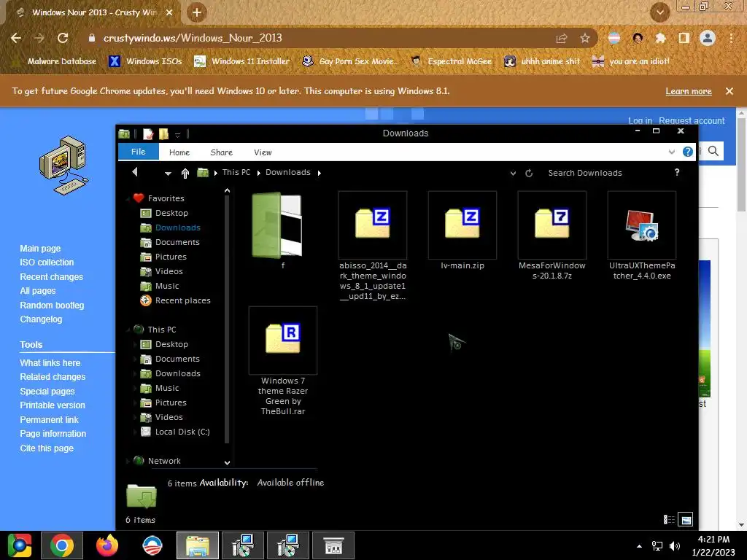The image size is (747, 560).
Task: Click Learn more link in update banner
Action: tap(689, 91)
